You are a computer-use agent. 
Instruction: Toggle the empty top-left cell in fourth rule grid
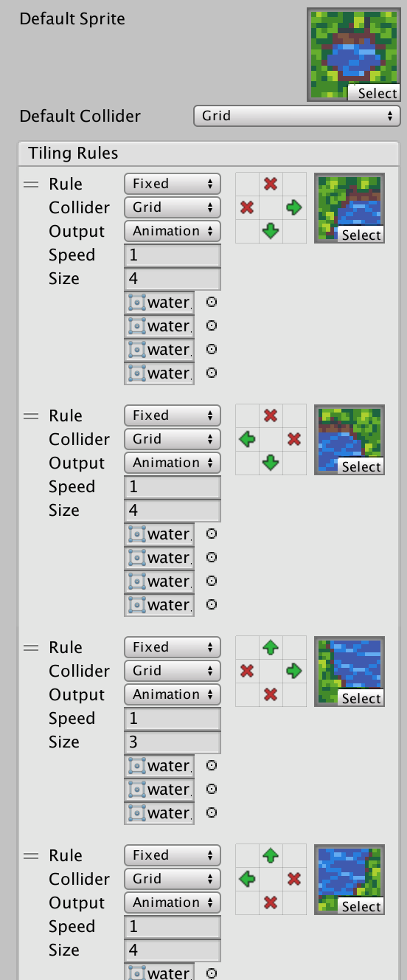coord(247,855)
